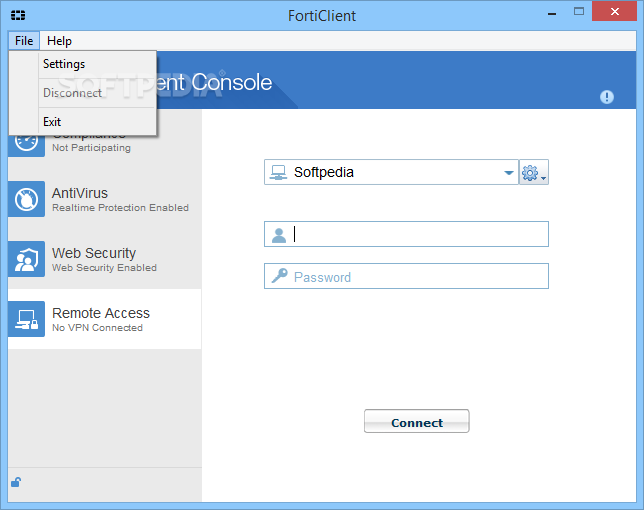Open the alert notification icon in the header
Image resolution: width=644 pixels, height=510 pixels.
coord(607,97)
